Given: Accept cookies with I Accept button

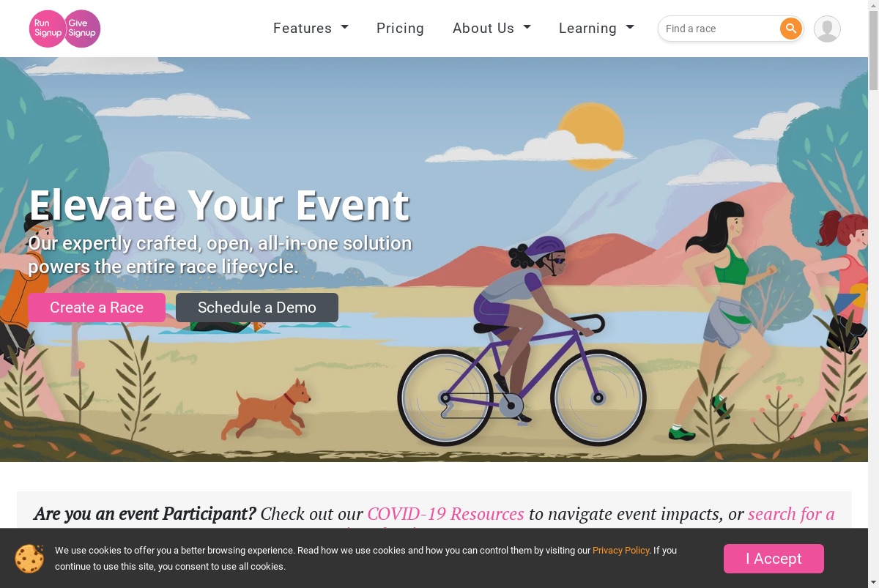Looking at the screenshot, I should click(774, 559).
